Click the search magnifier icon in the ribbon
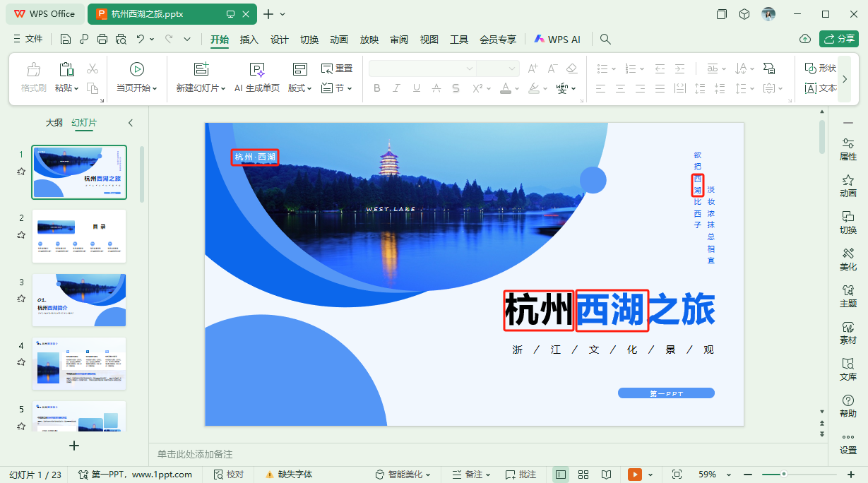Image resolution: width=868 pixels, height=483 pixels. coord(605,40)
